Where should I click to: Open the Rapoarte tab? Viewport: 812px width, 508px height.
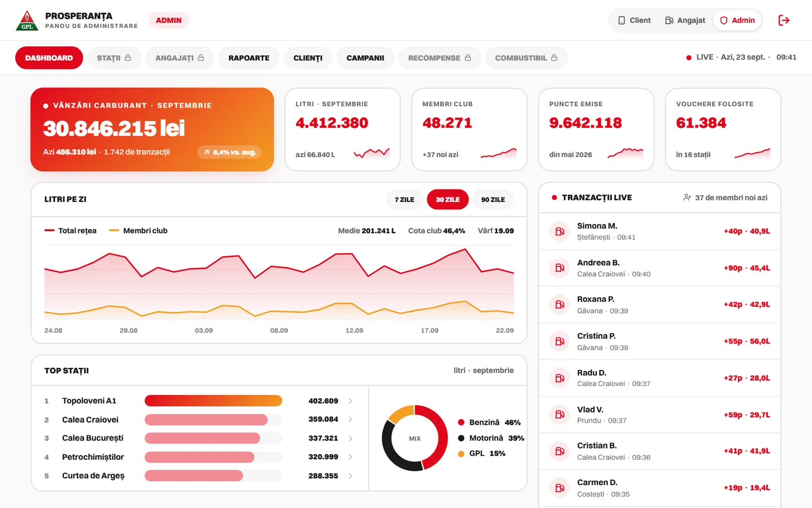(249, 58)
